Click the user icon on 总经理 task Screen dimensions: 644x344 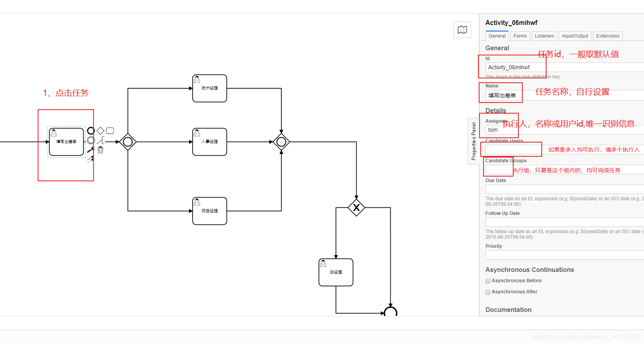323,264
